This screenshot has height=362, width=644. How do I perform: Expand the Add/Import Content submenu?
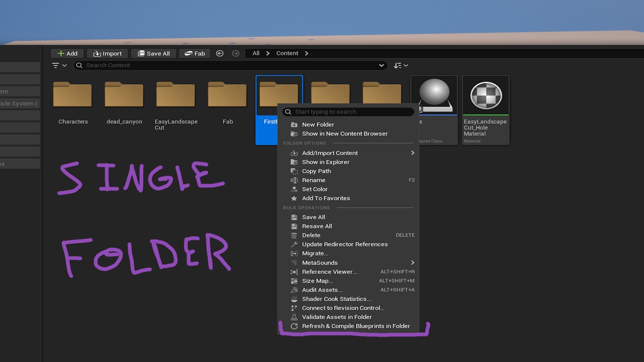[348, 153]
